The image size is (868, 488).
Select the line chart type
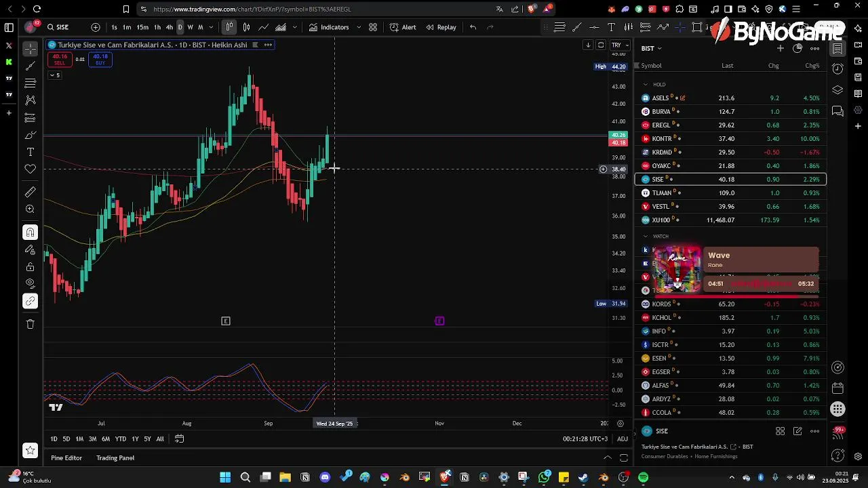click(263, 27)
